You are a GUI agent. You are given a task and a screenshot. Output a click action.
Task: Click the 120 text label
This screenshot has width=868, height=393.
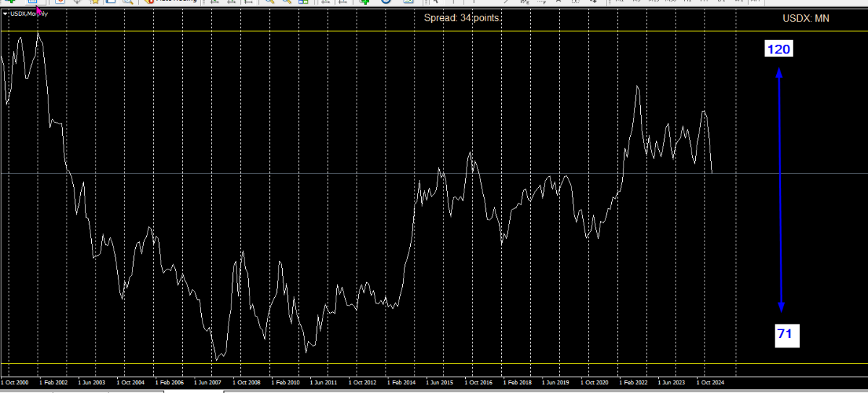(x=779, y=49)
